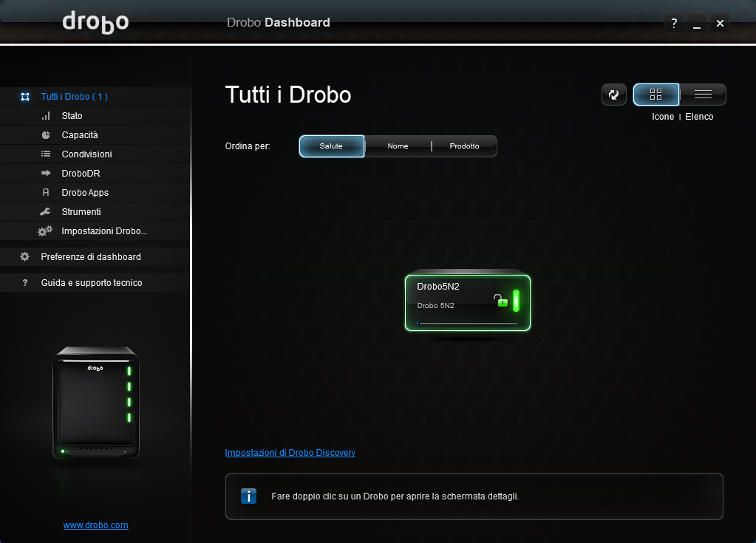
Task: Sort Drobo devices by Prodotto
Action: [x=464, y=146]
